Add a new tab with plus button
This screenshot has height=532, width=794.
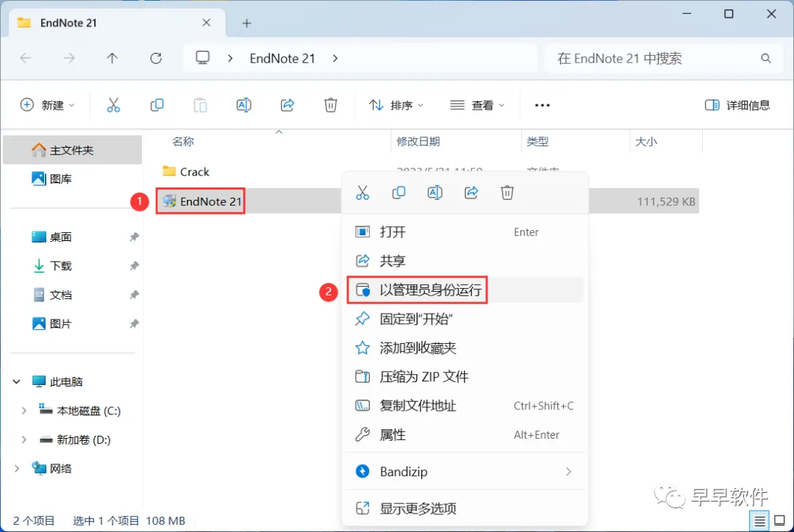click(x=246, y=23)
